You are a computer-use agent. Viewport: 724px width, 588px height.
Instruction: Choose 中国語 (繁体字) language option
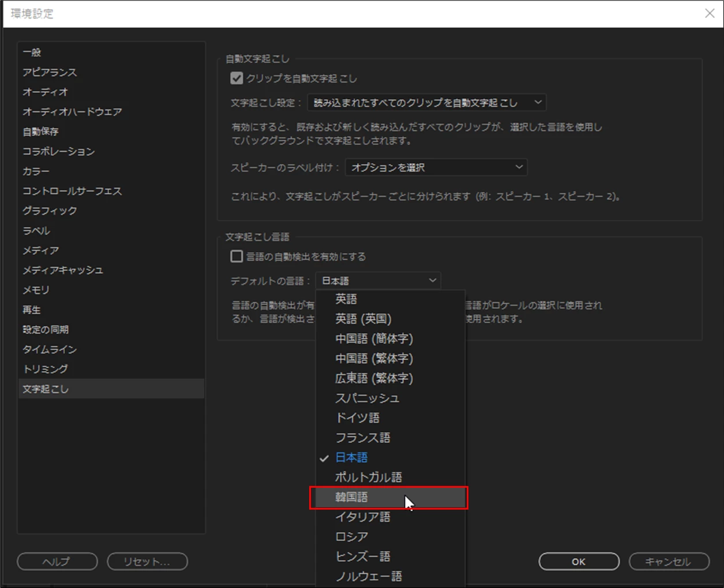(391, 359)
